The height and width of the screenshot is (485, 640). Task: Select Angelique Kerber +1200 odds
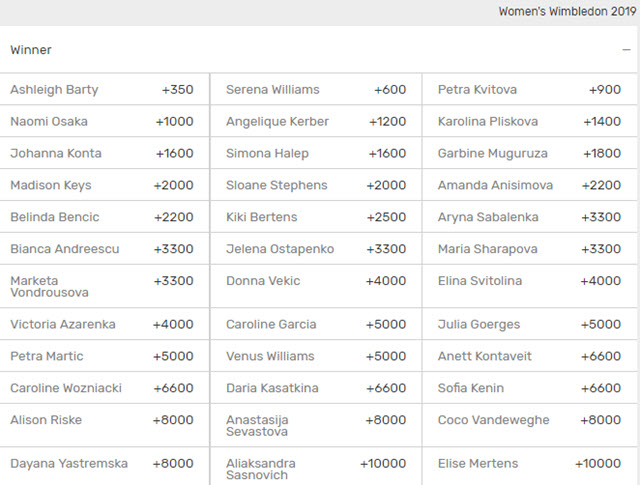[x=316, y=122]
